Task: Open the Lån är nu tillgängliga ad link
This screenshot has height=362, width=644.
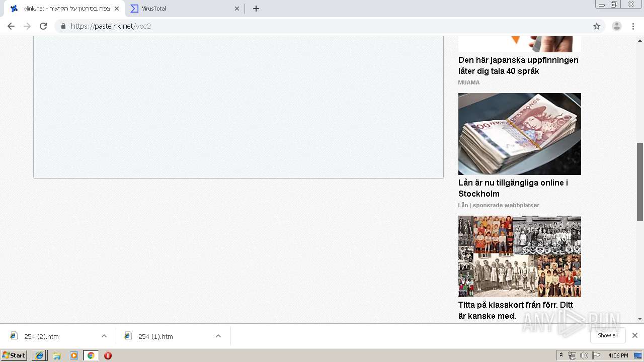Action: point(513,188)
